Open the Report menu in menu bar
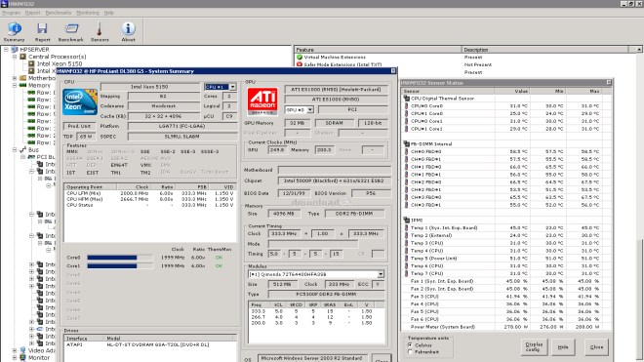Image resolution: width=644 pixels, height=362 pixels. click(x=32, y=13)
